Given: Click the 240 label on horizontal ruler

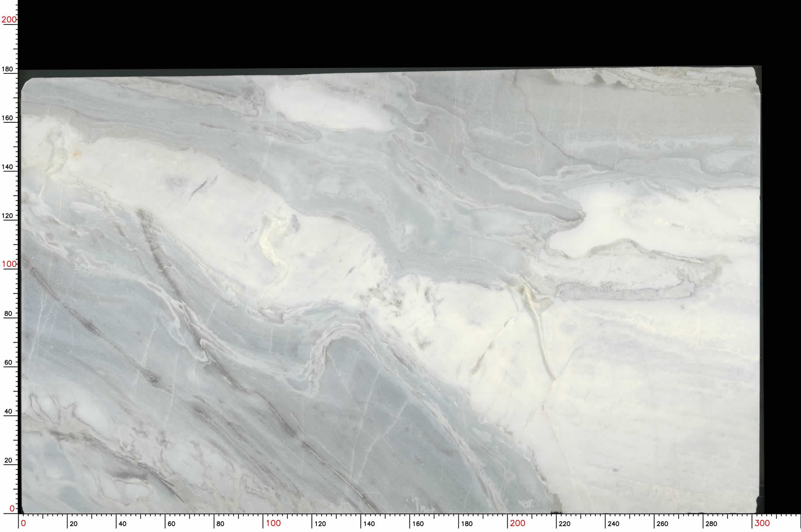Looking at the screenshot, I should [x=613, y=524].
